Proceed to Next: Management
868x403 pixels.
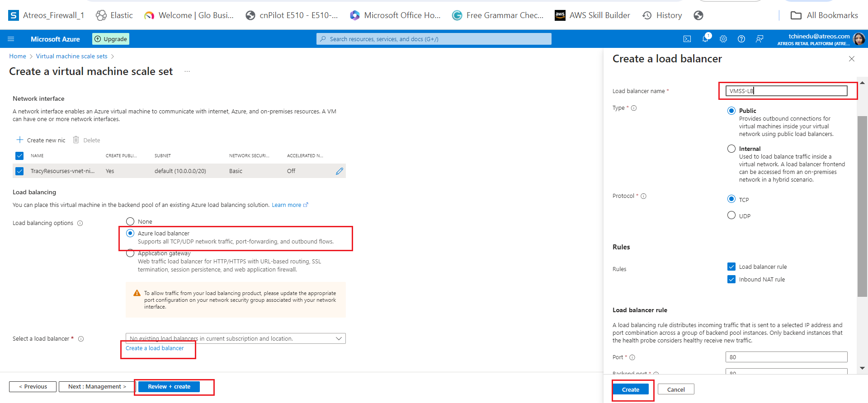pos(97,387)
